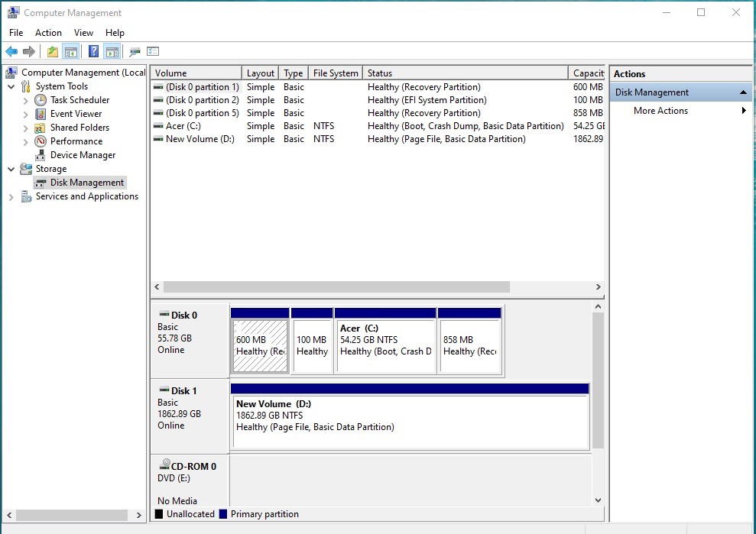Sort by the File System column header
The width and height of the screenshot is (756, 534).
(x=336, y=73)
